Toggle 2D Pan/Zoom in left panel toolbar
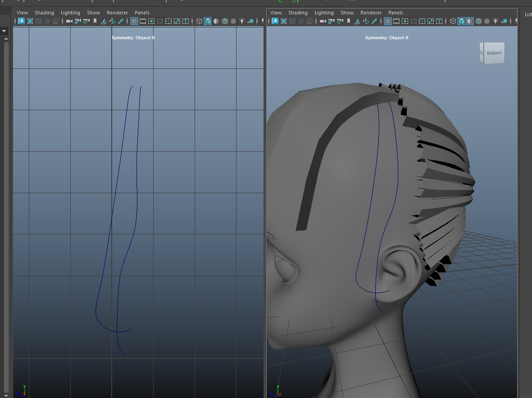The height and width of the screenshot is (398, 532). pos(112,21)
